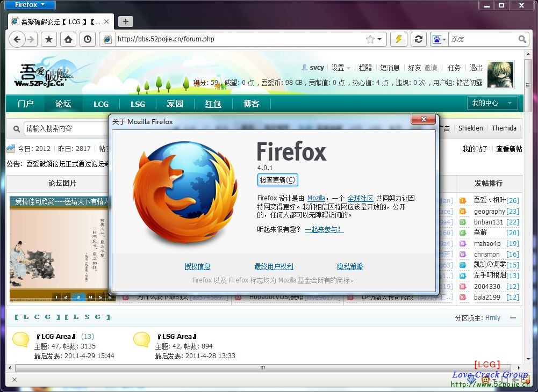This screenshot has height=392, width=538.
Task: Open the 红包 navigation tab
Action: click(x=213, y=104)
